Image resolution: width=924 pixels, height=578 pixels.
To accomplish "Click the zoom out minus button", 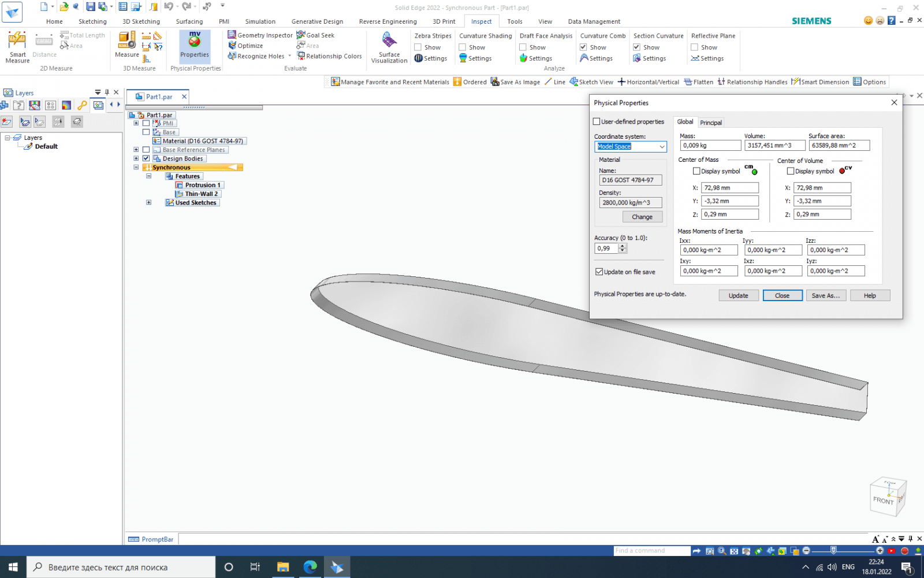I will 806,551.
